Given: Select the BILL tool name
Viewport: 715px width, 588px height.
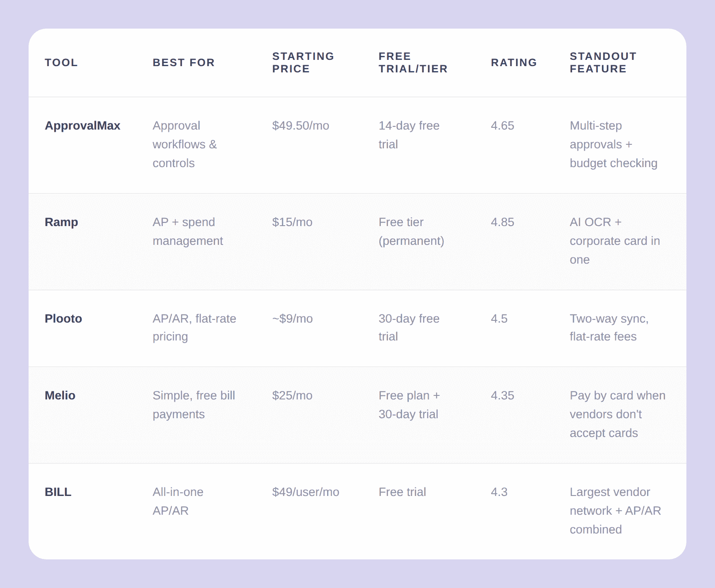Looking at the screenshot, I should point(58,492).
